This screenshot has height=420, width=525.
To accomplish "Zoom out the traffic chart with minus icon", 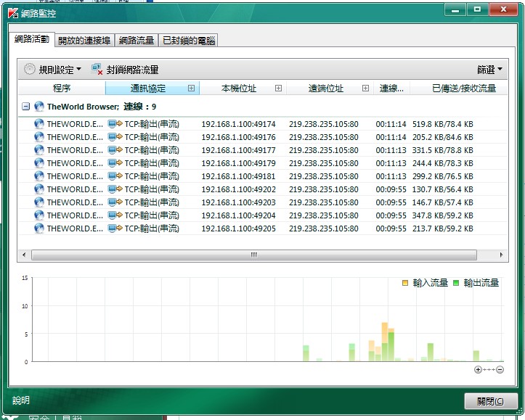I will pos(500,369).
